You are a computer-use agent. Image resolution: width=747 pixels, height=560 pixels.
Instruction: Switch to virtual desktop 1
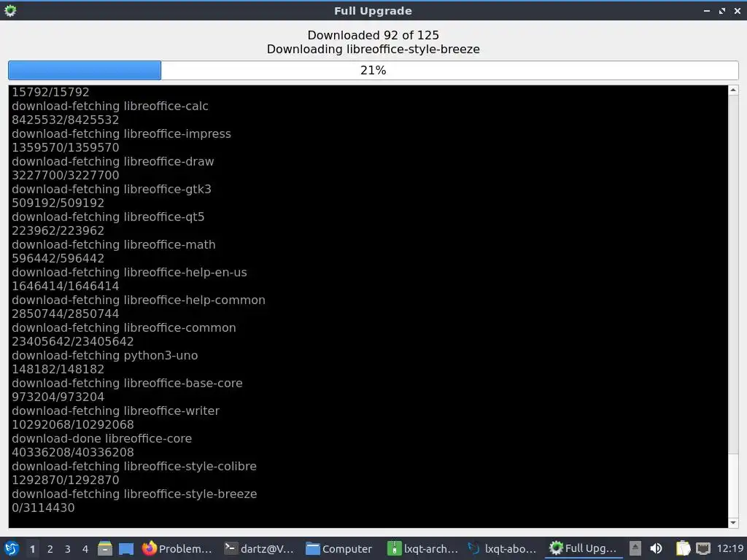pyautogui.click(x=32, y=549)
